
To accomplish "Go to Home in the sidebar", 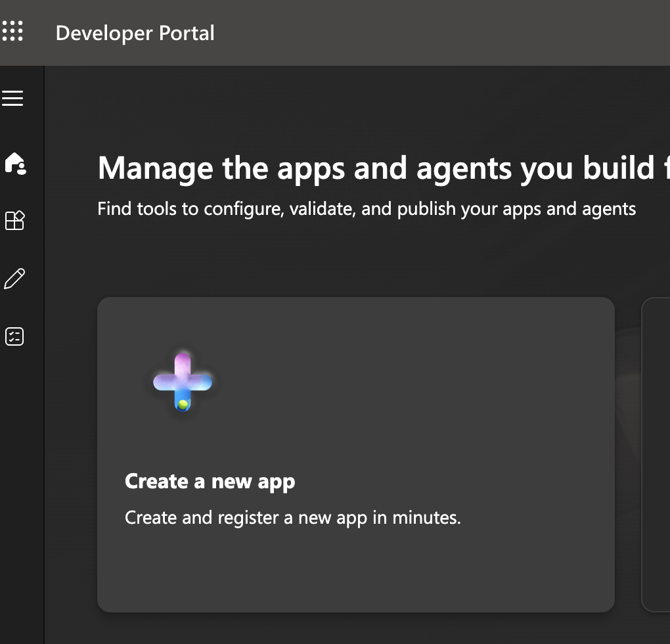I will coord(15,164).
